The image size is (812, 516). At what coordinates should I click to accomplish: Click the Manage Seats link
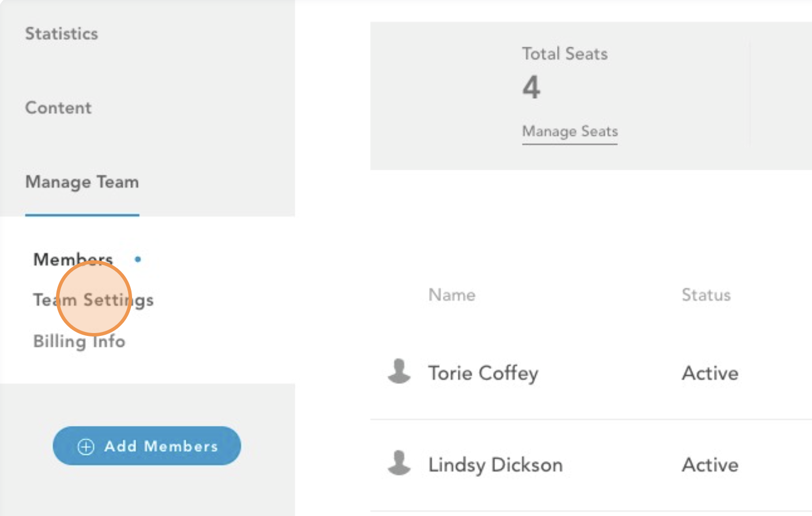point(570,132)
